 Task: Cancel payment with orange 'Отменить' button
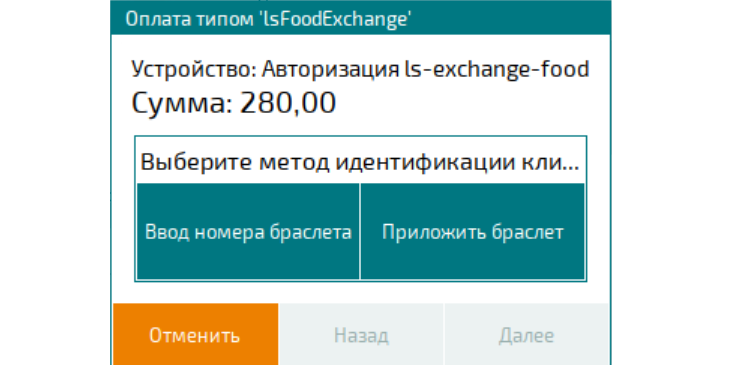tap(195, 334)
